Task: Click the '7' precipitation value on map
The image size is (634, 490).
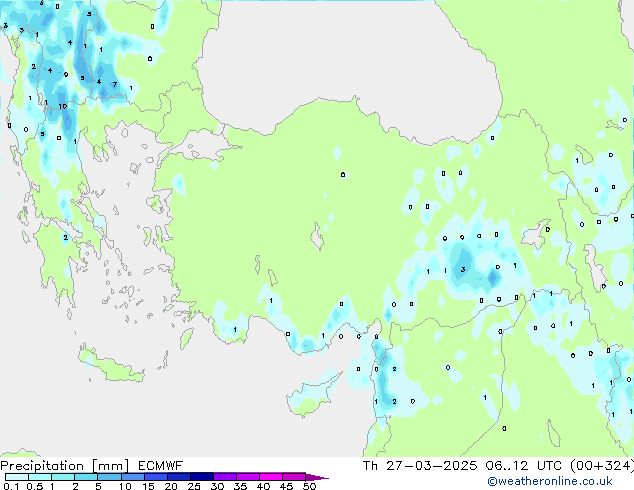Action: click(x=115, y=84)
